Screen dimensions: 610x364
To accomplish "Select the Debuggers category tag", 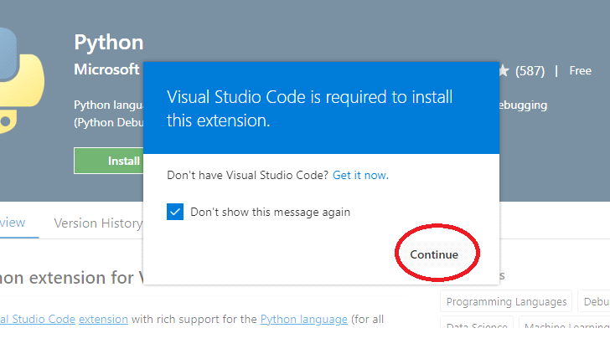I will [596, 302].
